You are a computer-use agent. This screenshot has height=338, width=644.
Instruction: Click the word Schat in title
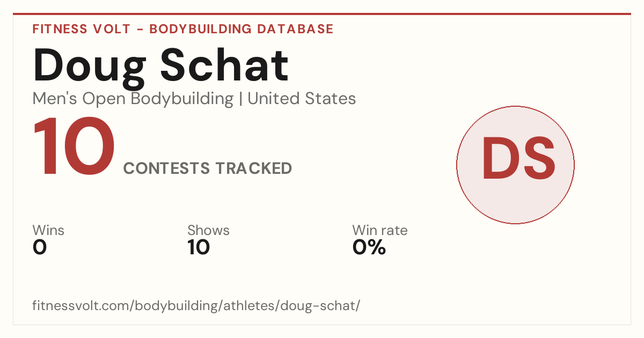(x=224, y=66)
